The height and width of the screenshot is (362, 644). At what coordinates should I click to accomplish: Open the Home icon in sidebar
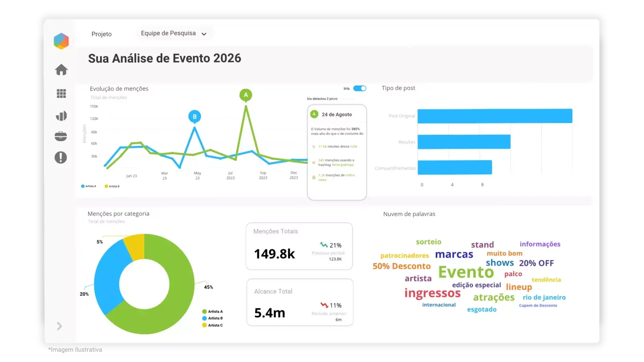61,70
